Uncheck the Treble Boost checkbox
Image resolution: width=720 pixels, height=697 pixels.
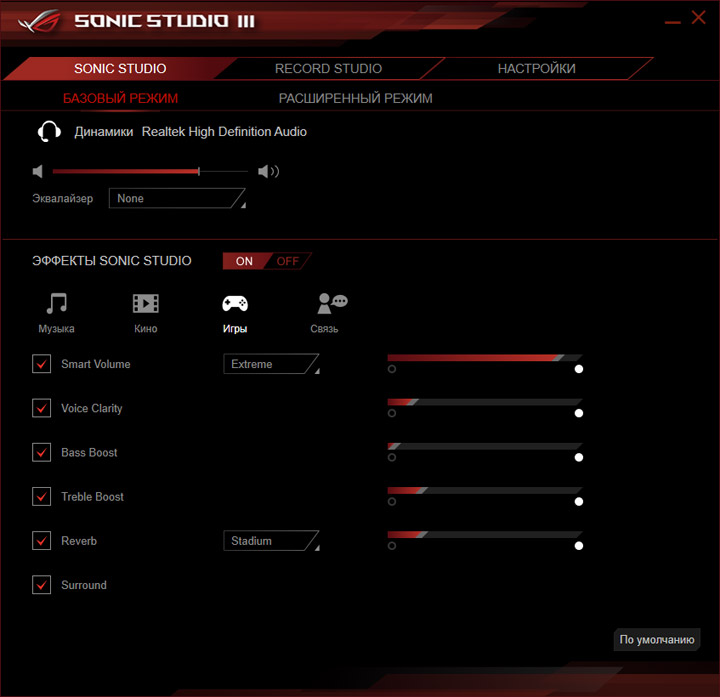click(x=41, y=496)
